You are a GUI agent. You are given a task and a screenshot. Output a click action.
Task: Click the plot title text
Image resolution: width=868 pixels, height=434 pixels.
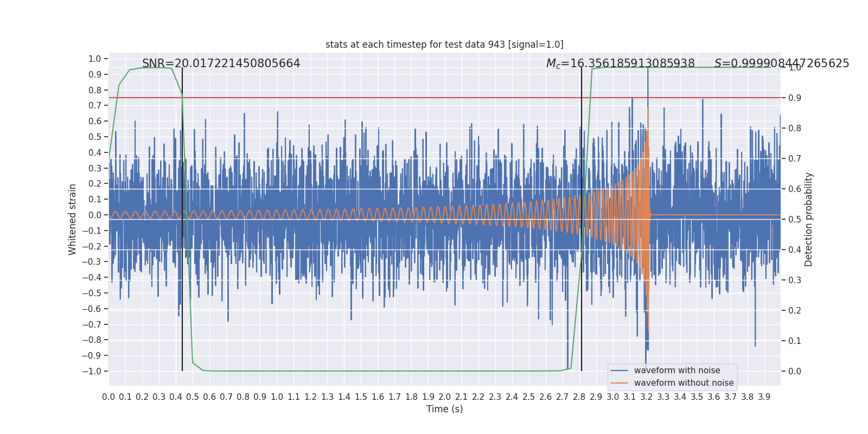(444, 44)
